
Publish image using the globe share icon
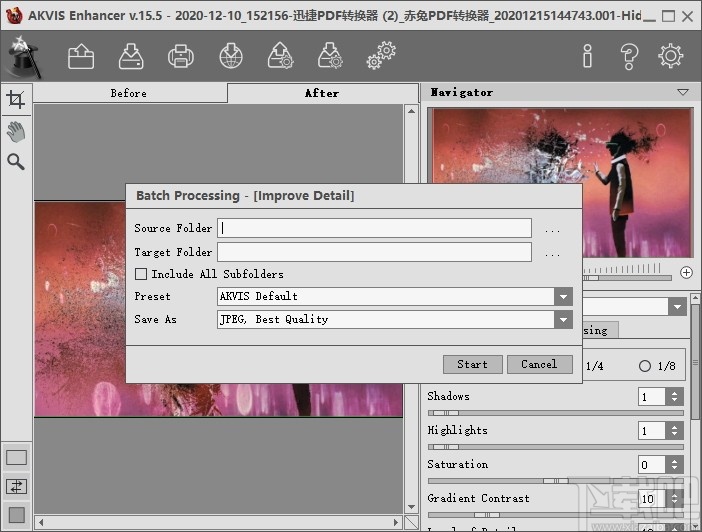231,56
